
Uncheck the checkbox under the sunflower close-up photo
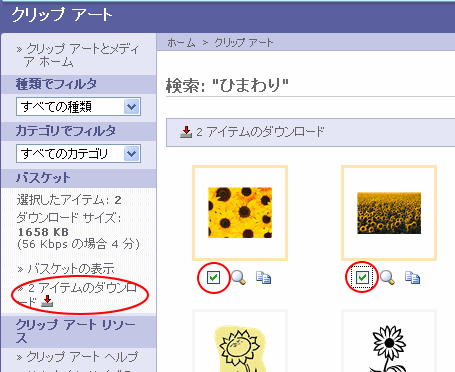(x=213, y=277)
